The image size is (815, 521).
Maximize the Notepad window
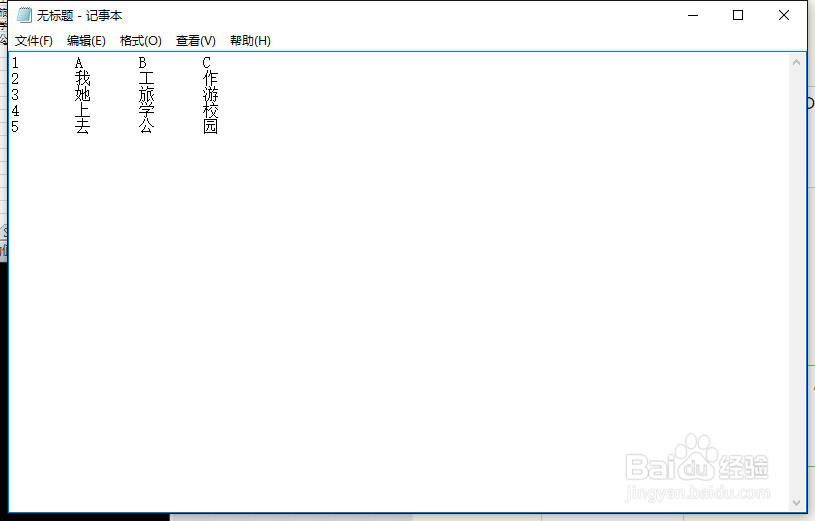[738, 15]
